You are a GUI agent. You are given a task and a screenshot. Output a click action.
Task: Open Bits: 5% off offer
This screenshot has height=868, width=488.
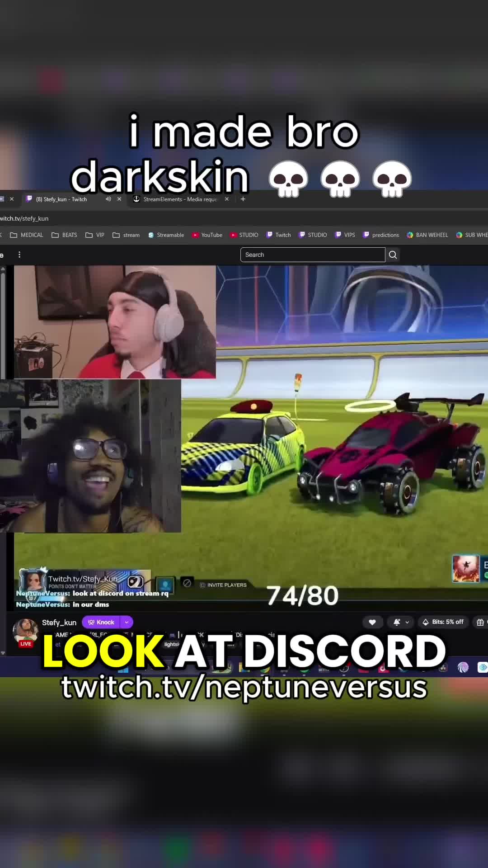tap(443, 622)
